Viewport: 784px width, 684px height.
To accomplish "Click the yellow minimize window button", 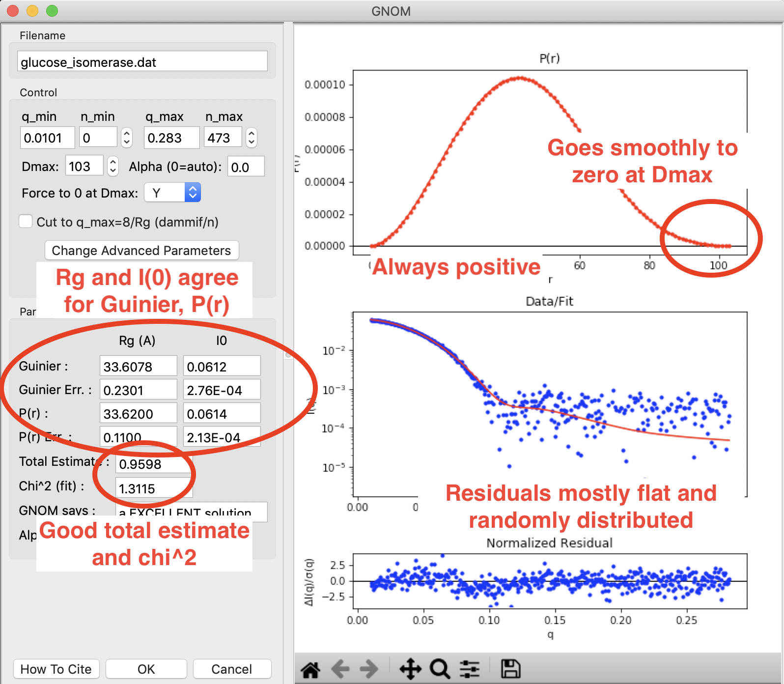I will [x=32, y=10].
